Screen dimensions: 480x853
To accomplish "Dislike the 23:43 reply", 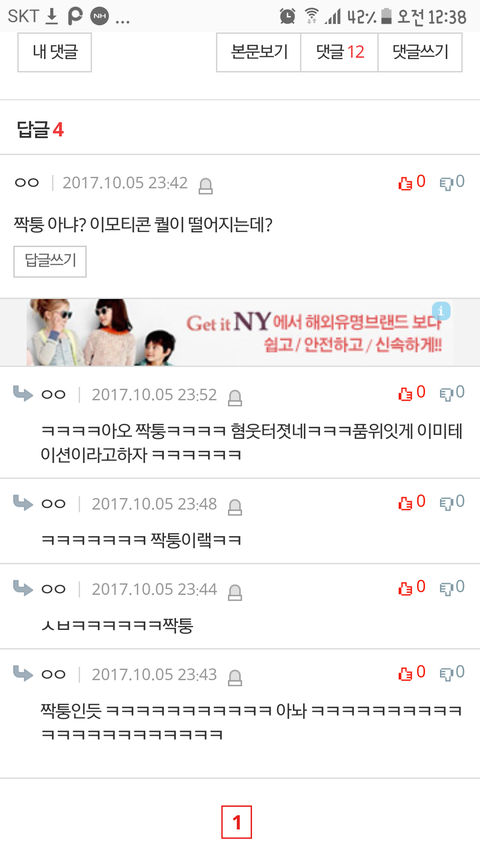I will pos(452,673).
